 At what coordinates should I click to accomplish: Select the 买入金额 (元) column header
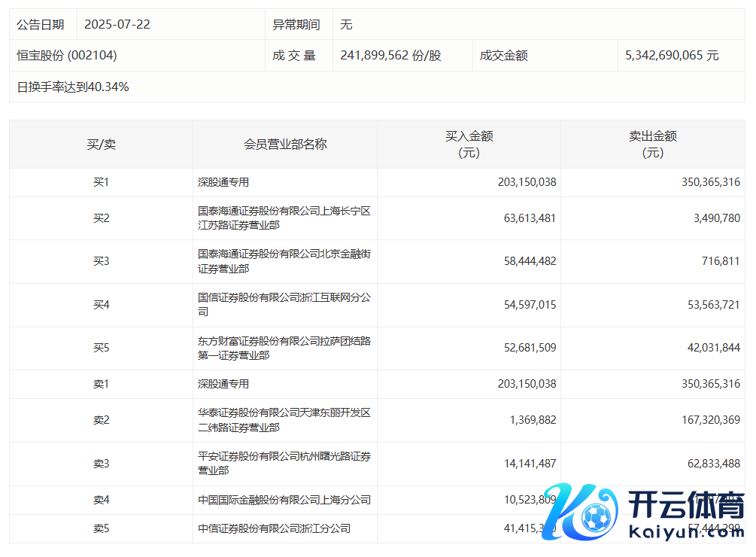(469, 145)
